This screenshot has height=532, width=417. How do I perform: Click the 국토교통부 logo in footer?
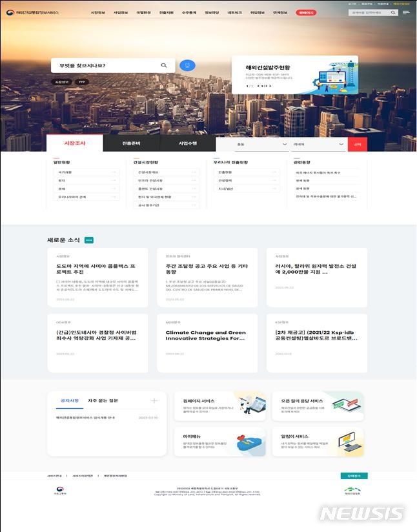(x=60, y=491)
